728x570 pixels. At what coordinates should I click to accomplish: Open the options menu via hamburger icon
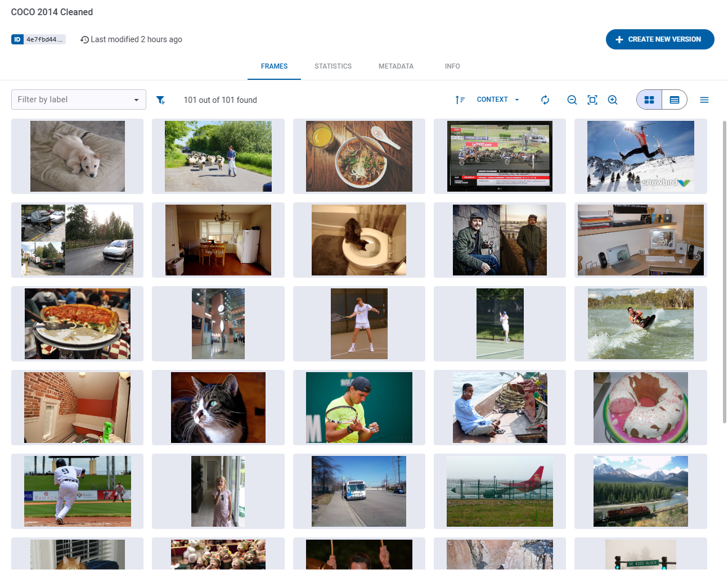click(x=704, y=99)
